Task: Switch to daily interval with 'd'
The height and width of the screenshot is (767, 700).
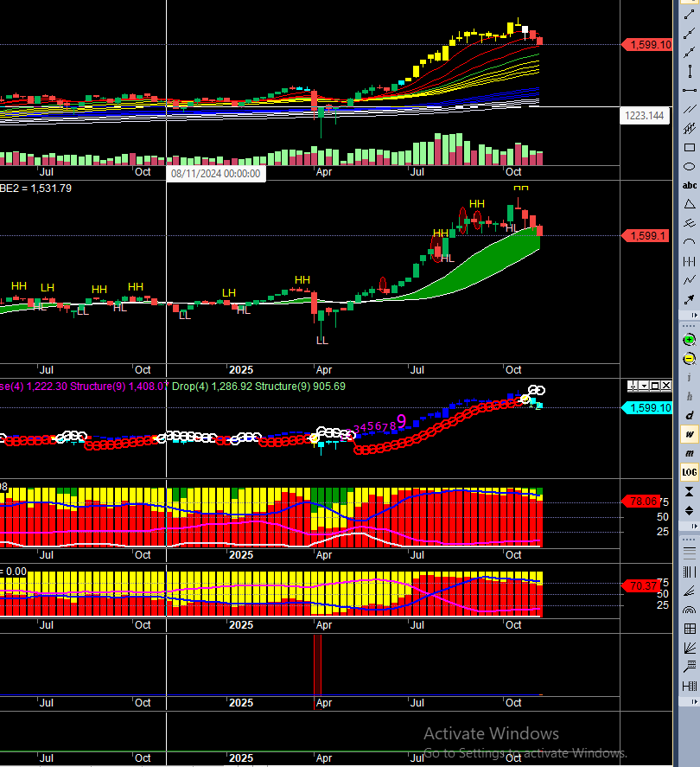Action: pos(690,415)
